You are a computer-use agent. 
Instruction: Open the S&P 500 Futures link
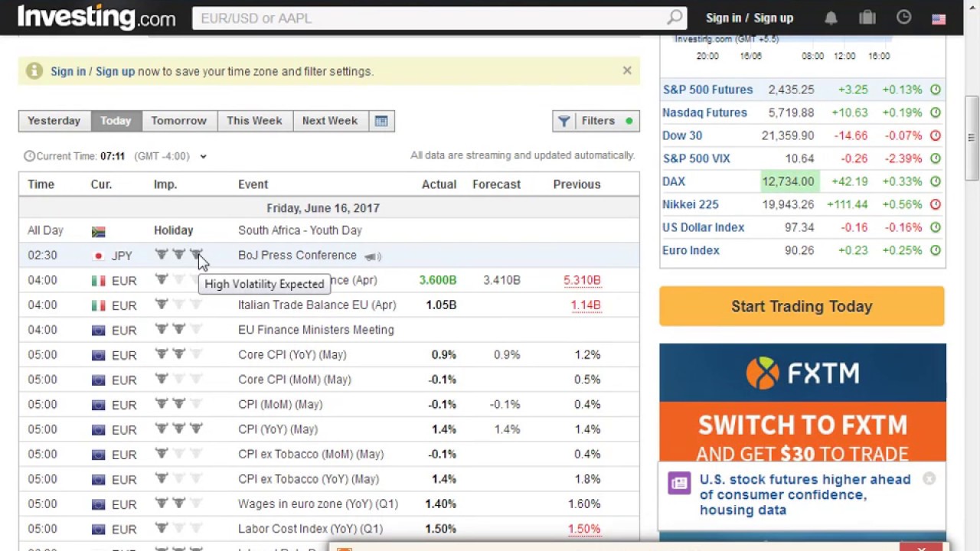[707, 90]
